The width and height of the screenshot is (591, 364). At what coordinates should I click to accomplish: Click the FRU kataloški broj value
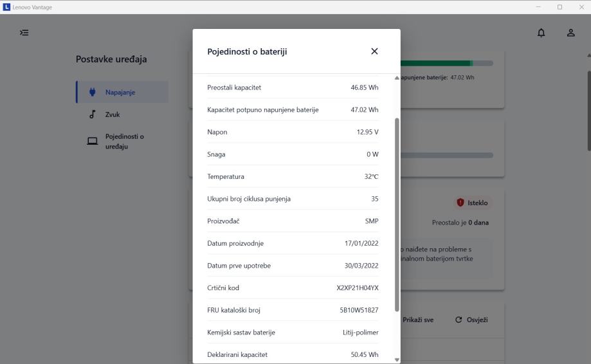[359, 310]
